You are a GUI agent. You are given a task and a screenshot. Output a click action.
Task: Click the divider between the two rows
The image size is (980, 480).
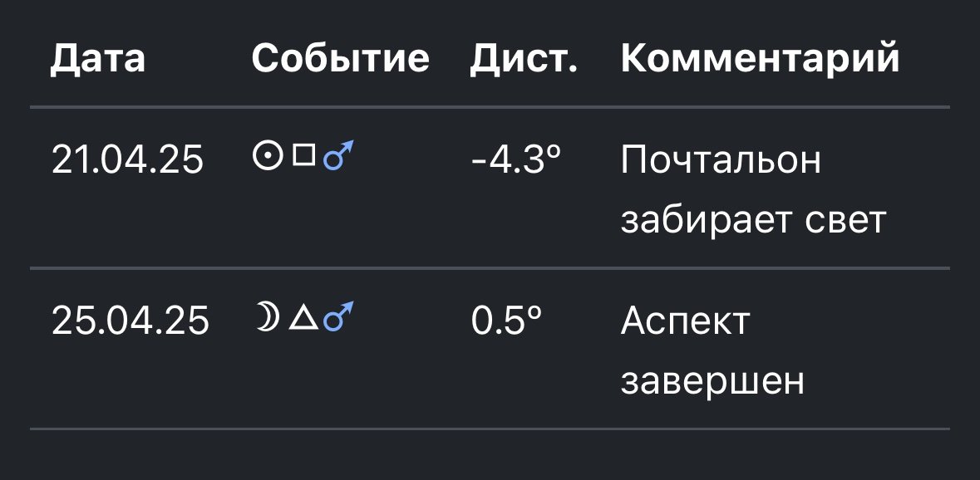pos(490,268)
